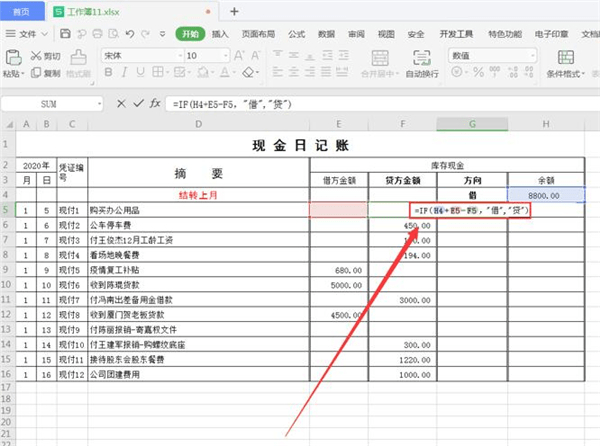Expand the Conditional Formatting dropdown arrow

(x=583, y=74)
